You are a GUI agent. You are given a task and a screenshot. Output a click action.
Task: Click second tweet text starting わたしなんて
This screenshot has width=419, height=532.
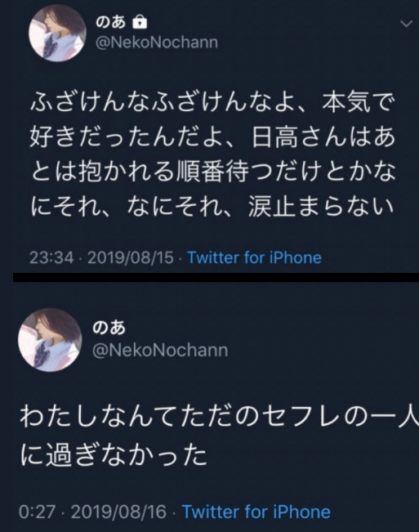(x=219, y=435)
